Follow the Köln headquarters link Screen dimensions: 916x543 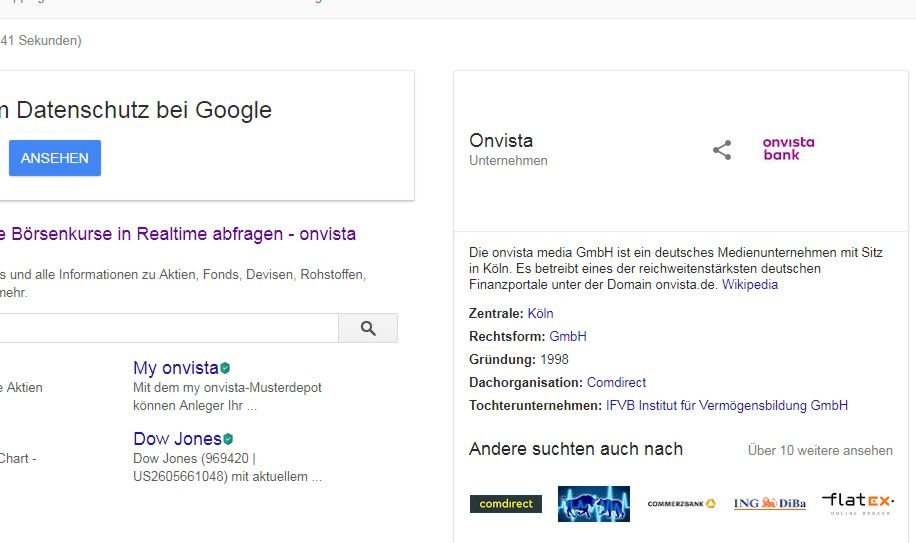tap(540, 314)
